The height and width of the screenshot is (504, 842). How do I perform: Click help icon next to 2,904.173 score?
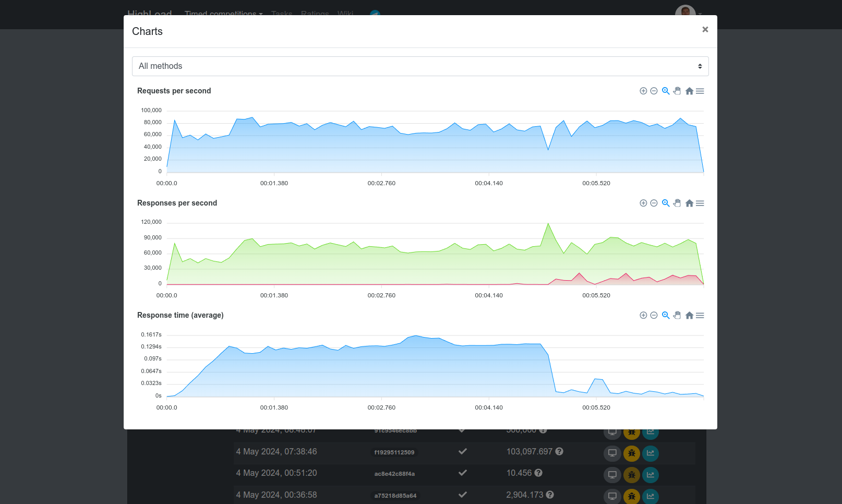click(x=550, y=495)
